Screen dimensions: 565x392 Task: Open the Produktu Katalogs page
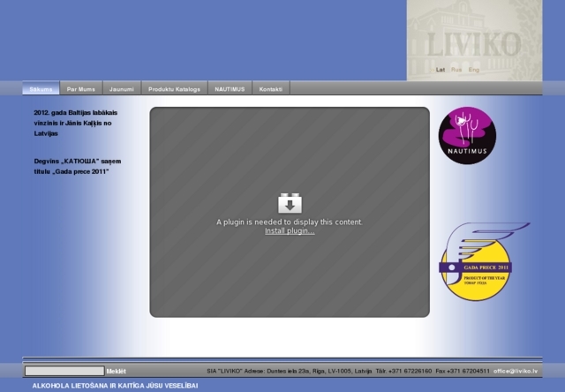click(174, 88)
